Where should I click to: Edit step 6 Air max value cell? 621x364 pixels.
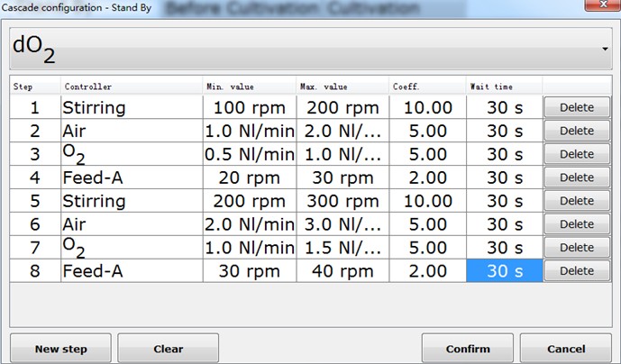point(342,224)
